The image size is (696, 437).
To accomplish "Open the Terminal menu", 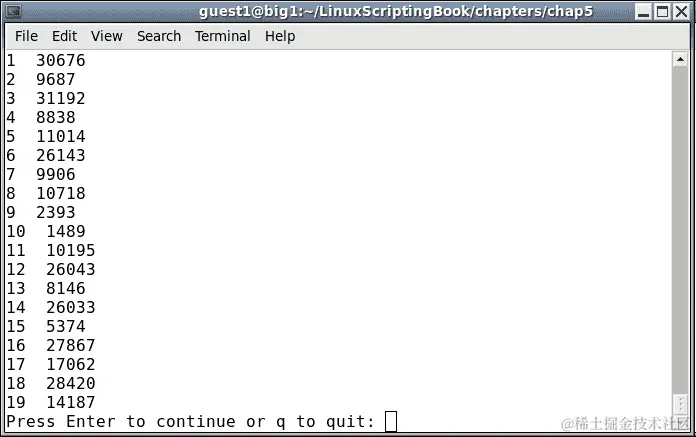I will coord(222,36).
